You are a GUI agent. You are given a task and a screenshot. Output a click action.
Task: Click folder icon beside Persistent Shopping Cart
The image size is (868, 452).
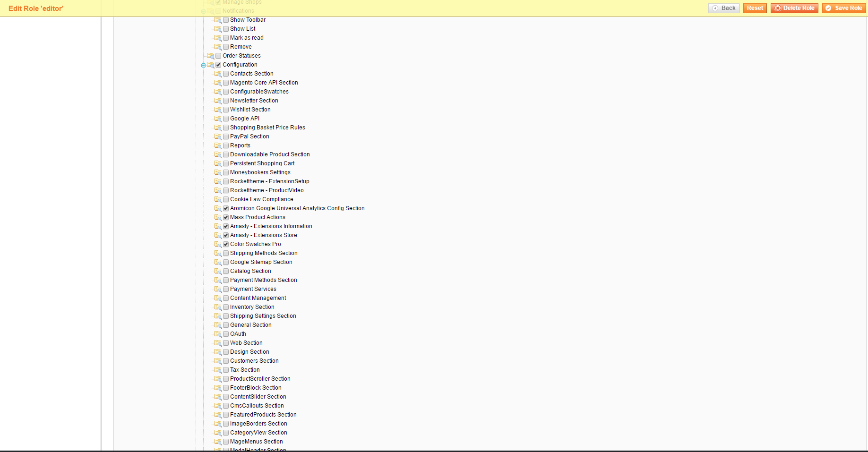(218, 163)
